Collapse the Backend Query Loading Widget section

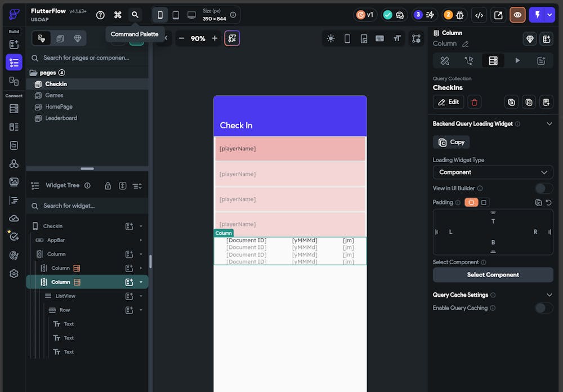tap(549, 124)
